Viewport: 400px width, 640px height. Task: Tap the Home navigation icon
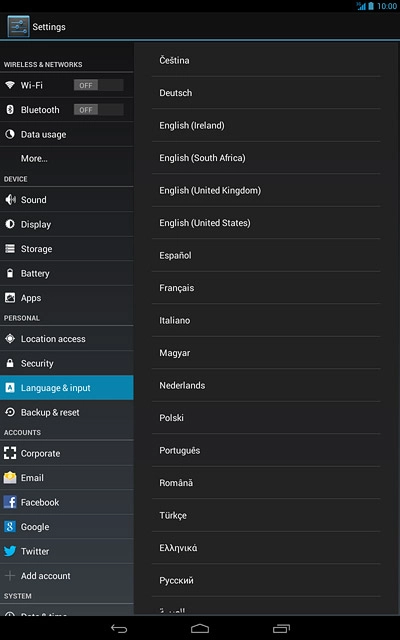pos(200,629)
